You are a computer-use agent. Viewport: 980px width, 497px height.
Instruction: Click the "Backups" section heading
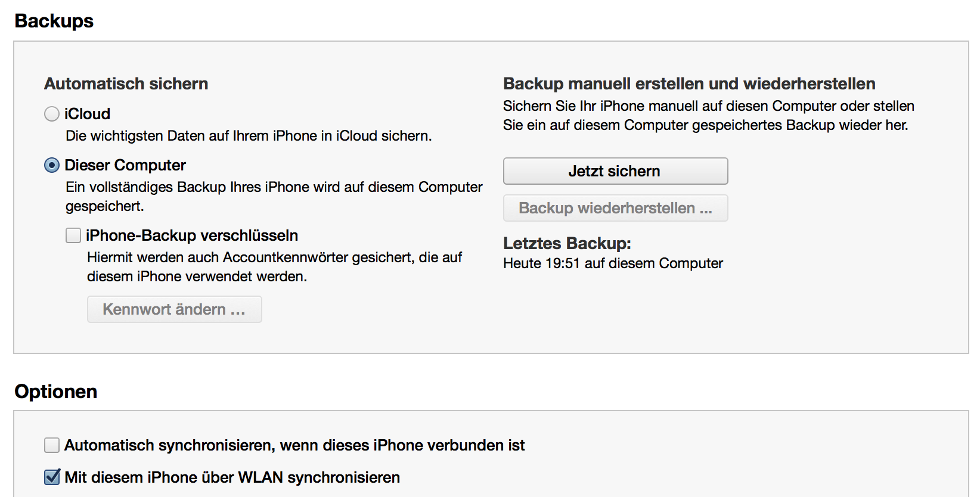[x=55, y=21]
